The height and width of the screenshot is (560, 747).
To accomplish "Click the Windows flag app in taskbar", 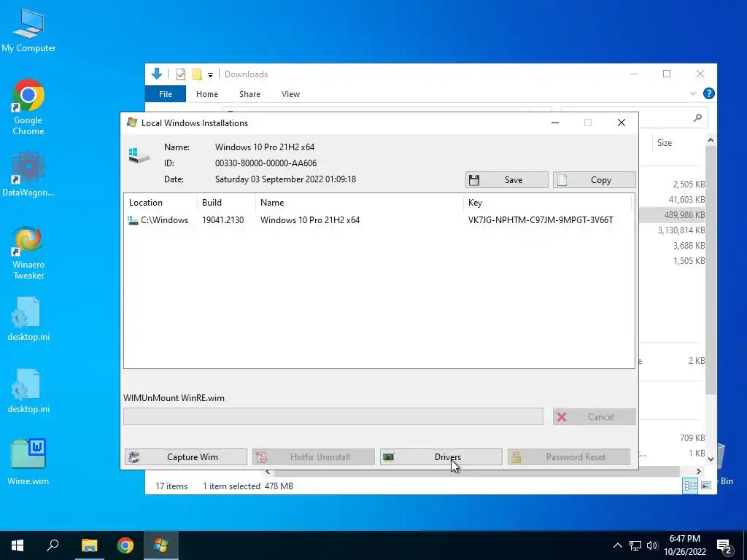I will click(x=160, y=545).
